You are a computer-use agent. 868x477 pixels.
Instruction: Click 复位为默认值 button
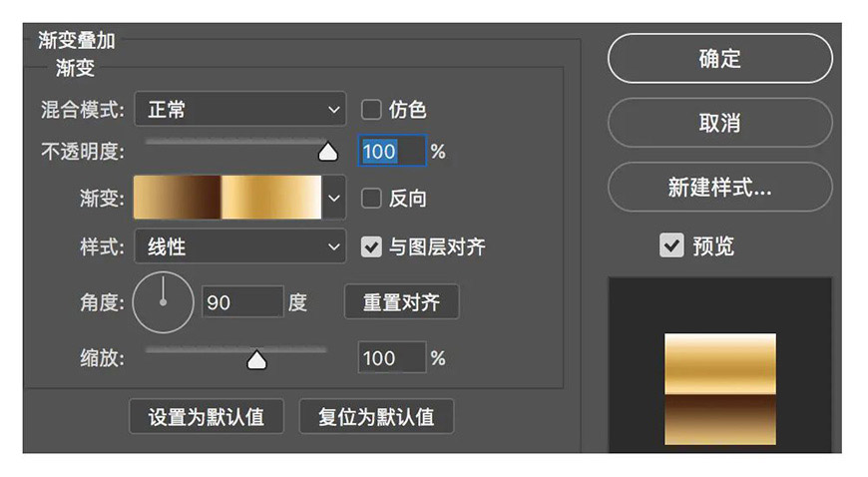coord(376,416)
